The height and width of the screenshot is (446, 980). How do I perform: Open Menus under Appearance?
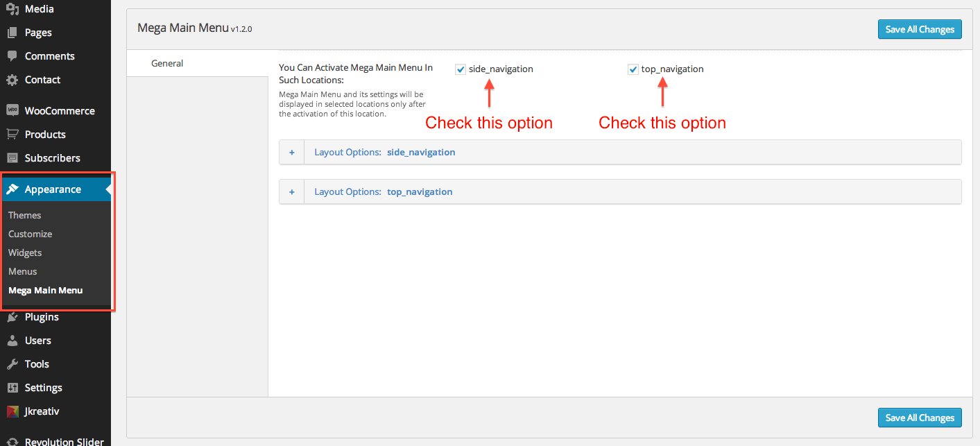pos(23,271)
